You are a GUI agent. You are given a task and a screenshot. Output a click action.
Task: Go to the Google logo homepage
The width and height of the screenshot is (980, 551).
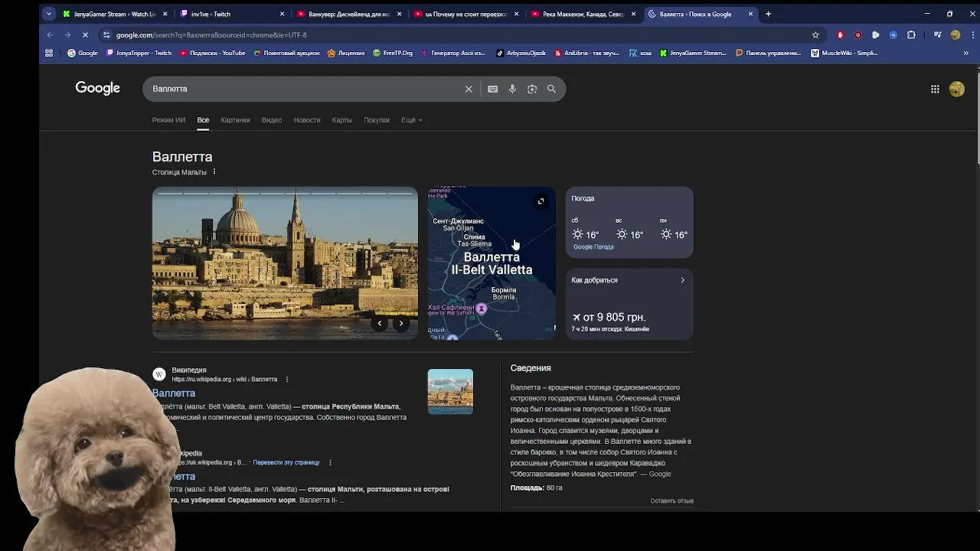coord(97,88)
